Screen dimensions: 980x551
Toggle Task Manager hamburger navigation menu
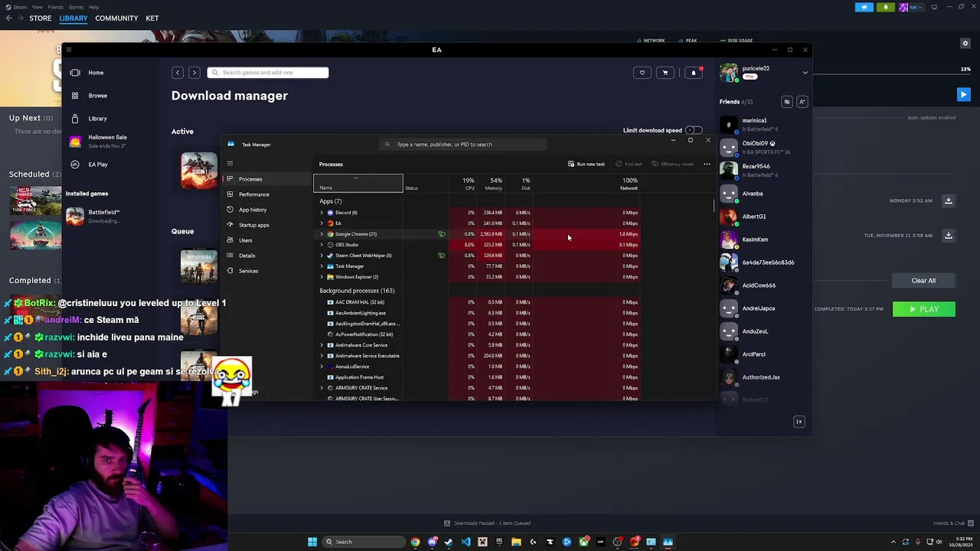(230, 162)
